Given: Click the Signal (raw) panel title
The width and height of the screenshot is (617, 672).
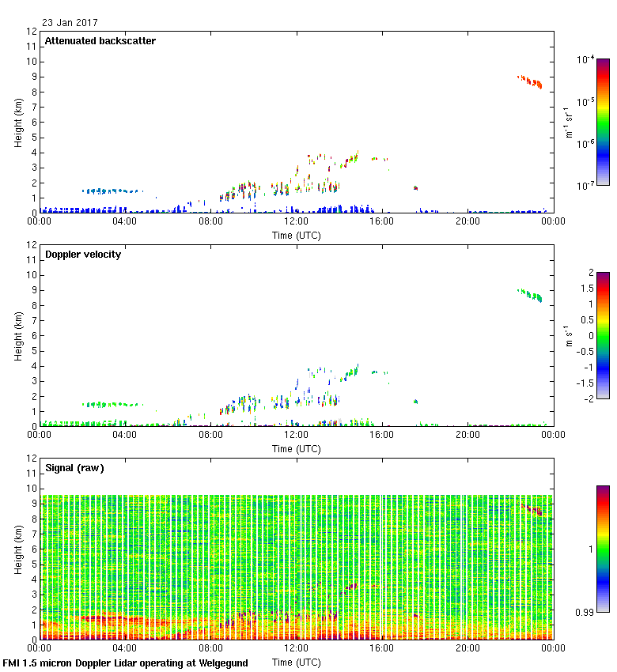Looking at the screenshot, I should (x=74, y=468).
